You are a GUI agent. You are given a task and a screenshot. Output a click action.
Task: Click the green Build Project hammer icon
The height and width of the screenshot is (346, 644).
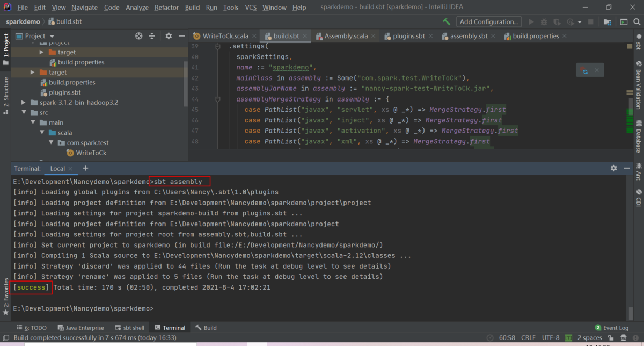coord(447,22)
